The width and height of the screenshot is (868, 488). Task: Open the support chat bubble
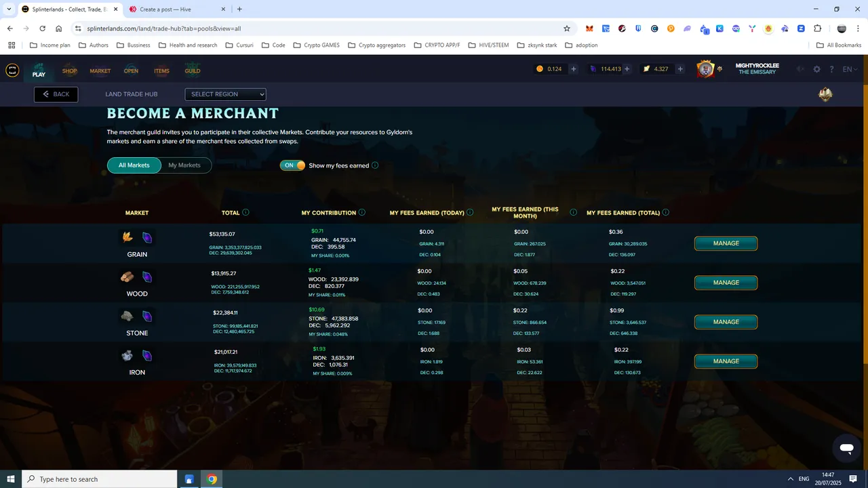[846, 449]
